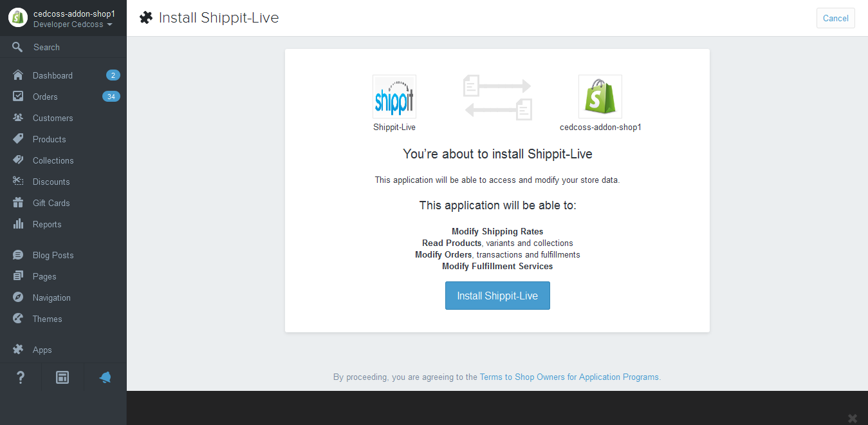Click the Shopify bag logo for cedcoss-addon-shop1
Screen dimensions: 868x425
(600, 97)
